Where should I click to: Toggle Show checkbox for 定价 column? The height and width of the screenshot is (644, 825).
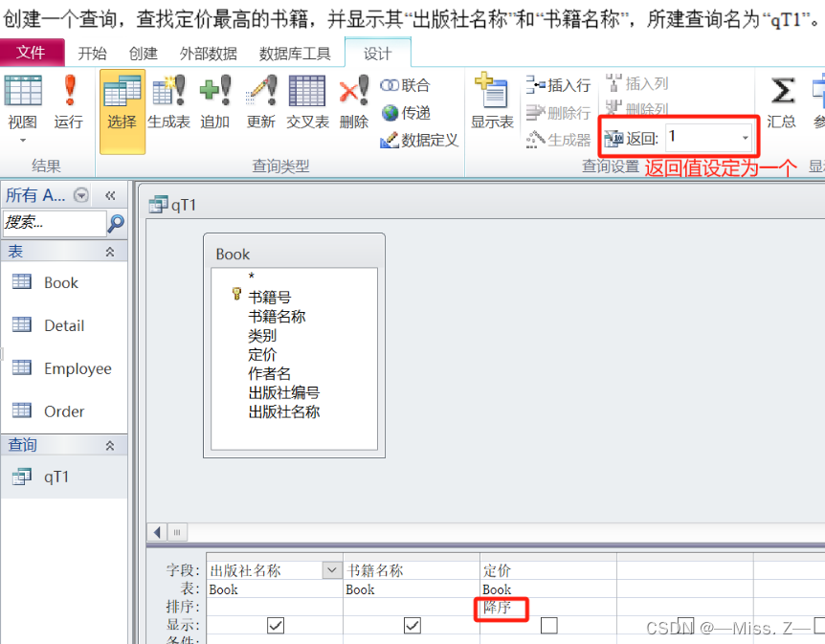(548, 625)
